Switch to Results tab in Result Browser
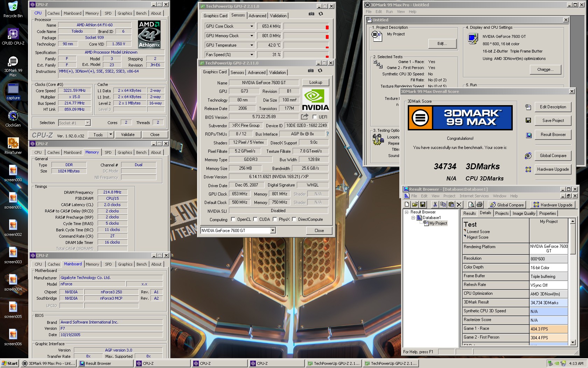 click(x=469, y=213)
